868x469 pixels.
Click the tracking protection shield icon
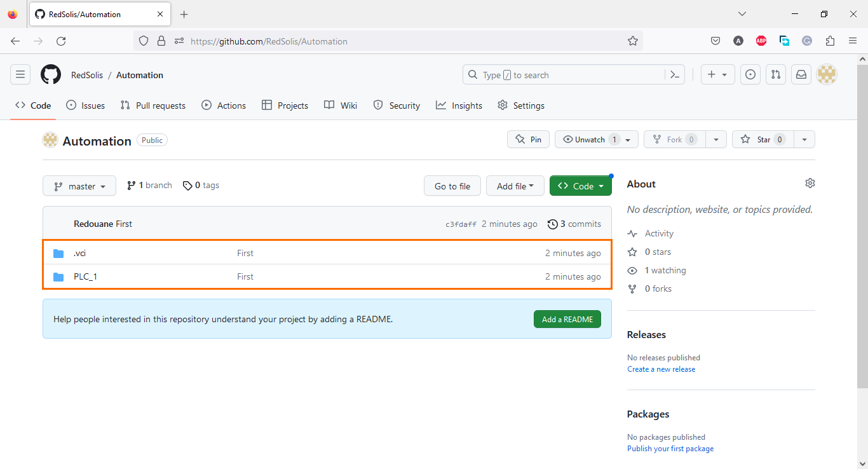click(144, 41)
